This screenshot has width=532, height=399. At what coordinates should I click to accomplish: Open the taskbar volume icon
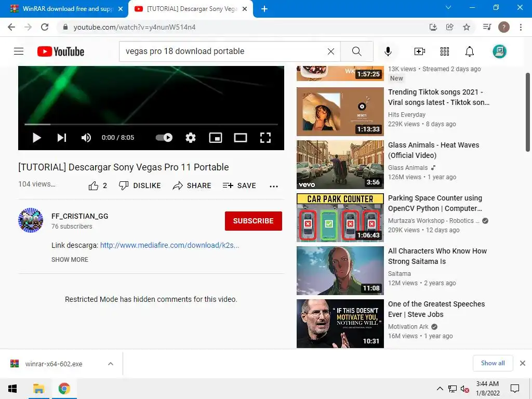point(464,389)
